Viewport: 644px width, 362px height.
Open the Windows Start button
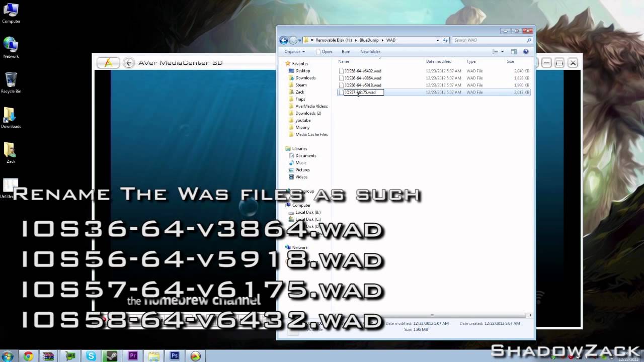[x=8, y=356]
